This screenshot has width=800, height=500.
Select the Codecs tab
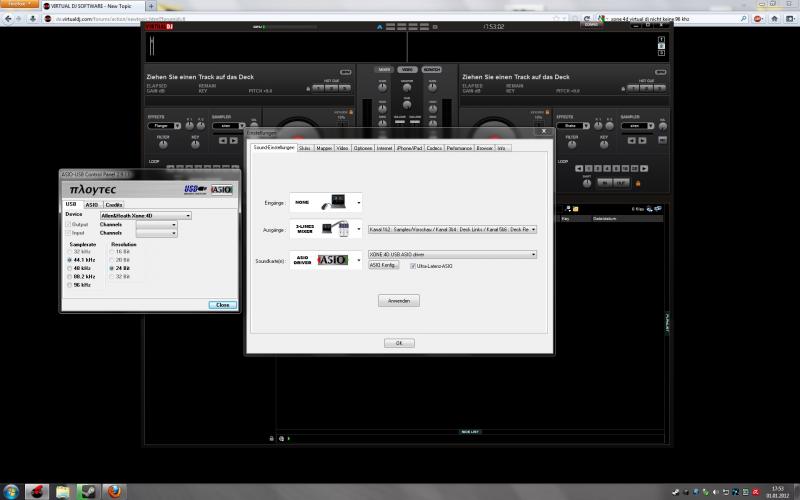point(434,148)
